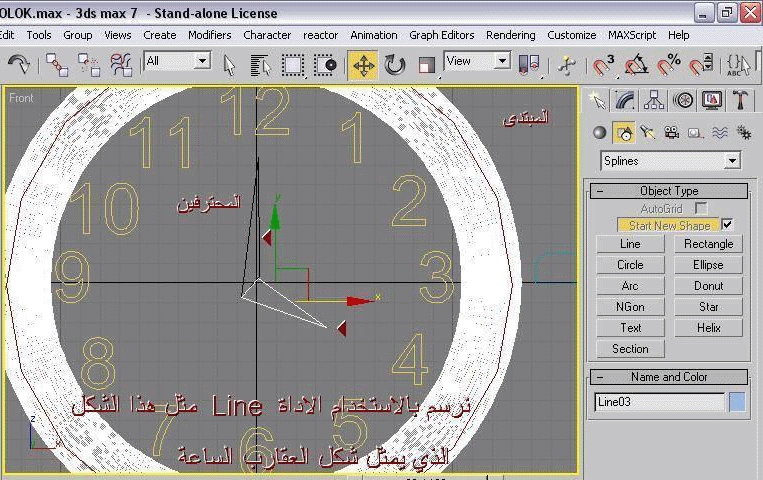Open the Hierarchy panel tab
The height and width of the screenshot is (480, 763).
(654, 101)
